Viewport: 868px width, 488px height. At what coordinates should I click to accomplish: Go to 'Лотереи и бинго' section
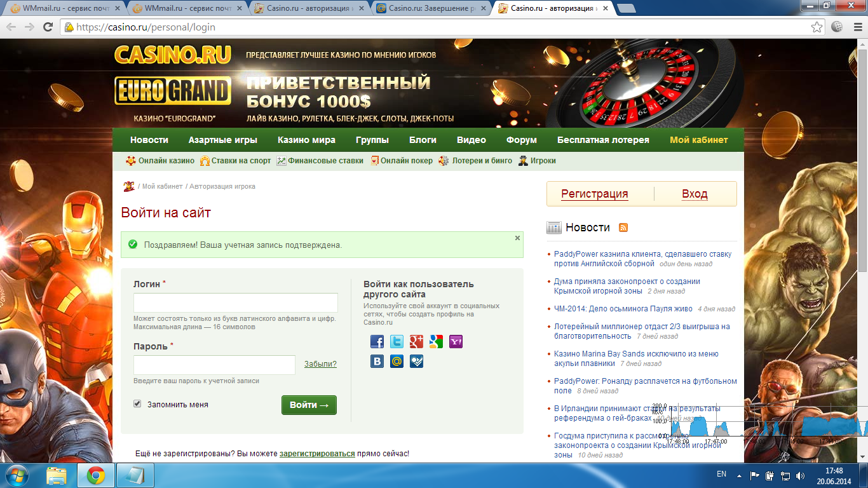[x=475, y=161]
